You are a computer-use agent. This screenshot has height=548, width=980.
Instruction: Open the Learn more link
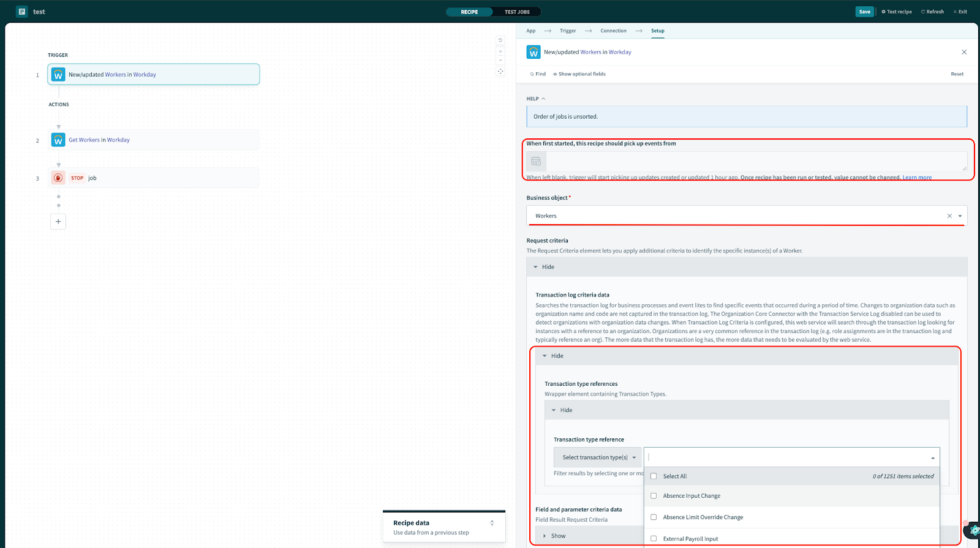coord(917,178)
